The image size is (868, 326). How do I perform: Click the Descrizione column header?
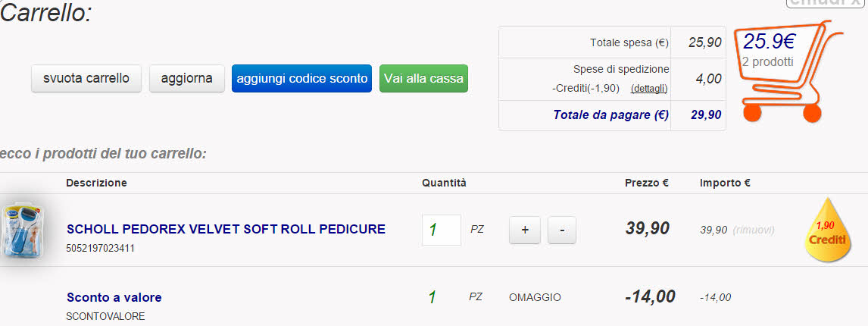coord(96,183)
